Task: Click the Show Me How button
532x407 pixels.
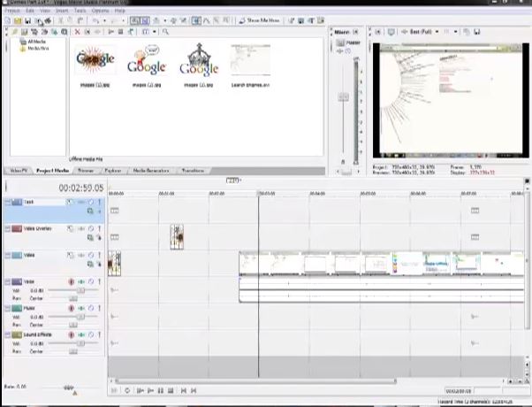Action: click(259, 20)
